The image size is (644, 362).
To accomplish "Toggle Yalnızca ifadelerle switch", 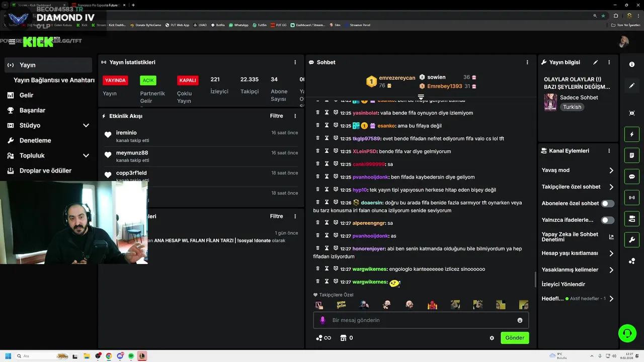I will click(x=608, y=220).
